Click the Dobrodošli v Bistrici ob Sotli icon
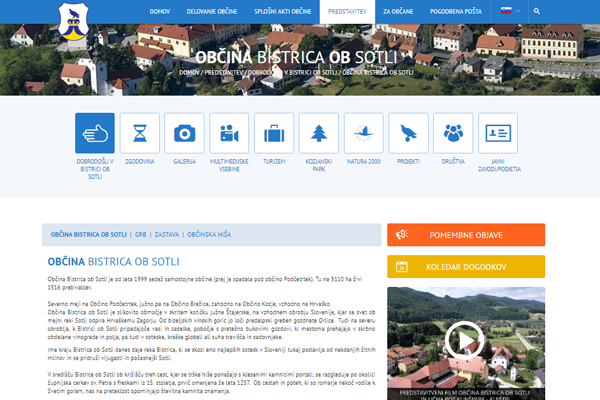 coord(95,133)
